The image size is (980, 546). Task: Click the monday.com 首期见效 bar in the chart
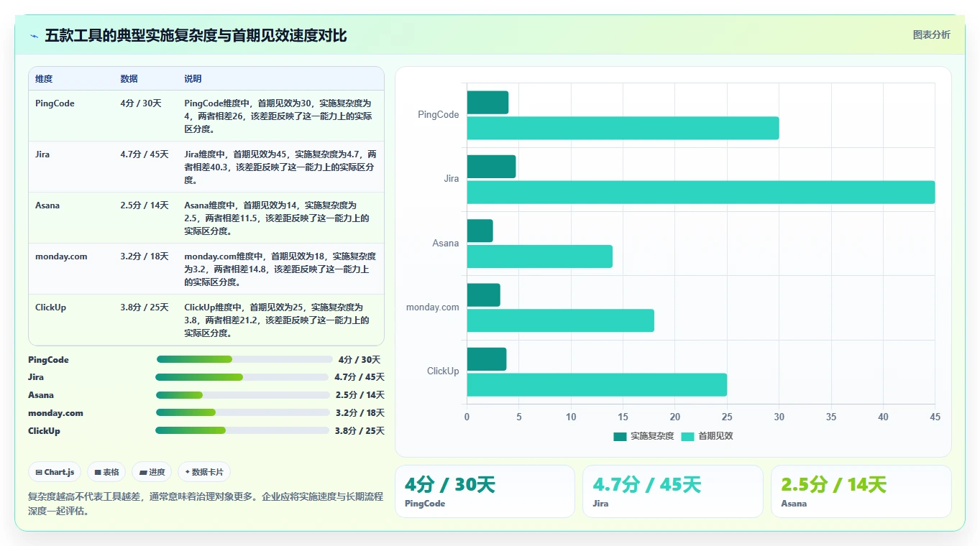tap(560, 320)
